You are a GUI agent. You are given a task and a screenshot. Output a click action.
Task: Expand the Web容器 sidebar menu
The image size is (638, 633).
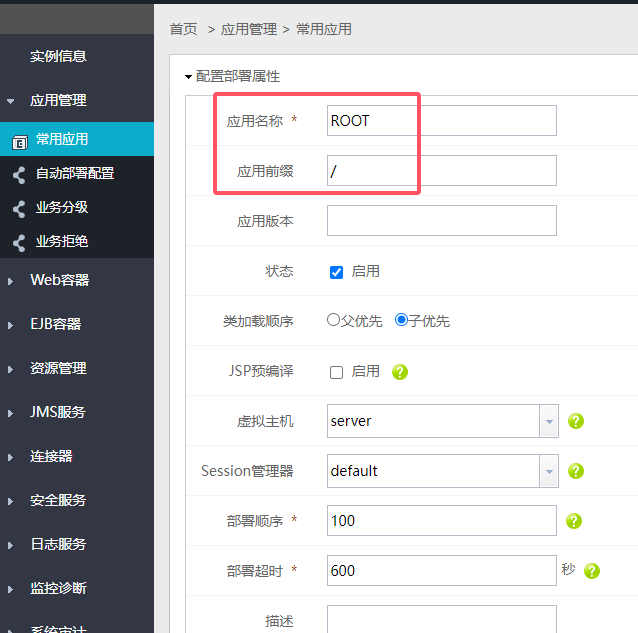pyautogui.click(x=11, y=282)
